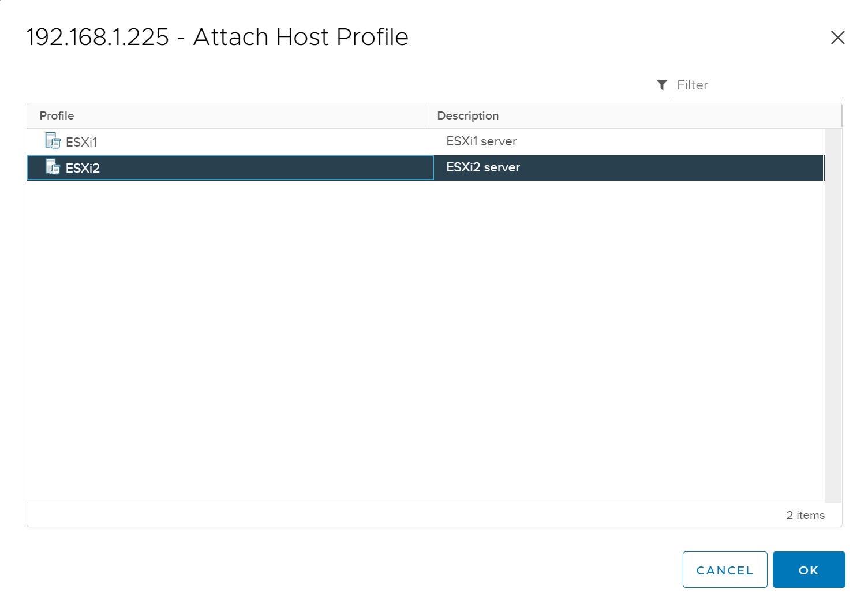Click the ESXi2 host profile icon
Screen dimensions: 868x612
[x=53, y=167]
